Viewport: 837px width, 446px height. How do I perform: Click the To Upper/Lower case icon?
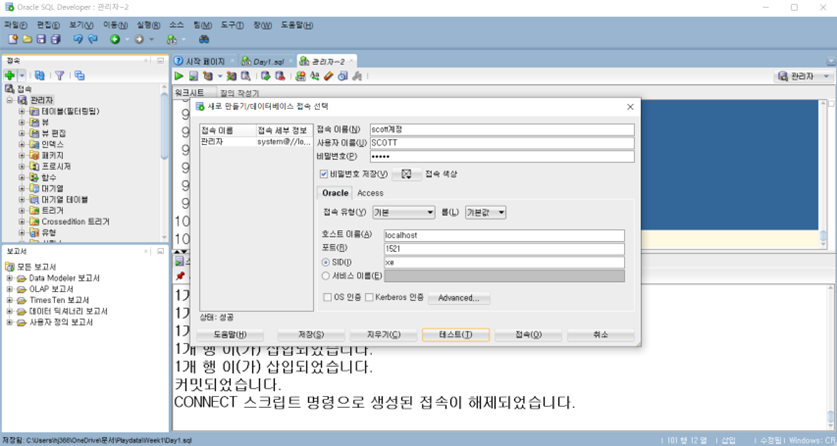click(x=315, y=76)
